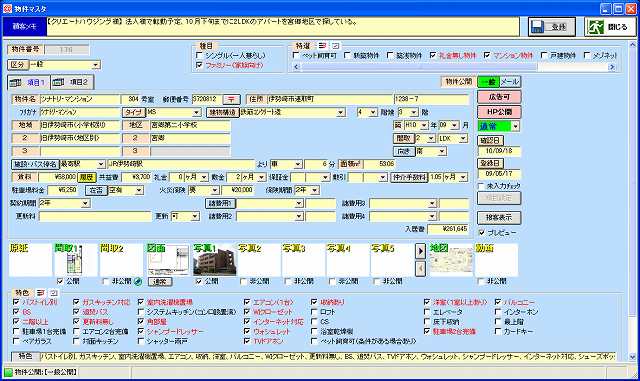The height and width of the screenshot is (381, 640).
Task: Click the green exit 閉じる button
Action: point(609,27)
